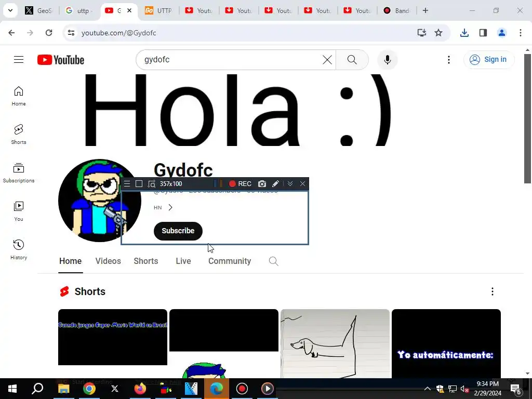Take a screenshot with camera icon
Screen dimensions: 532x399
(262, 184)
